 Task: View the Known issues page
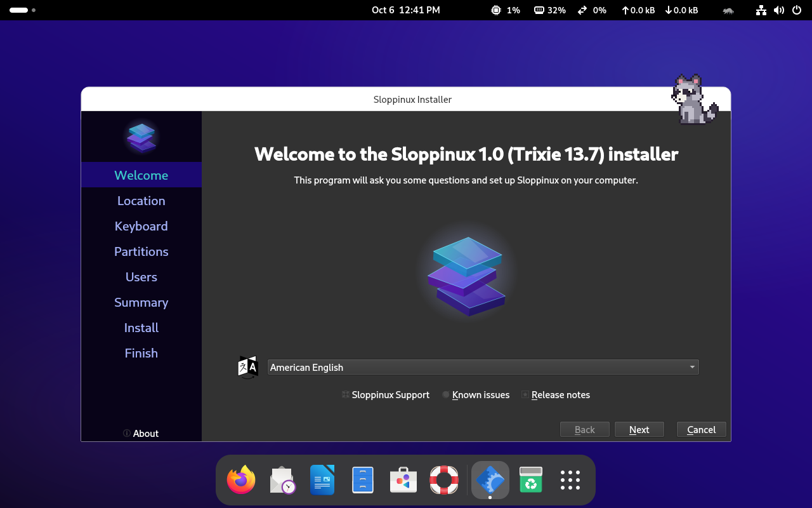tap(476, 395)
